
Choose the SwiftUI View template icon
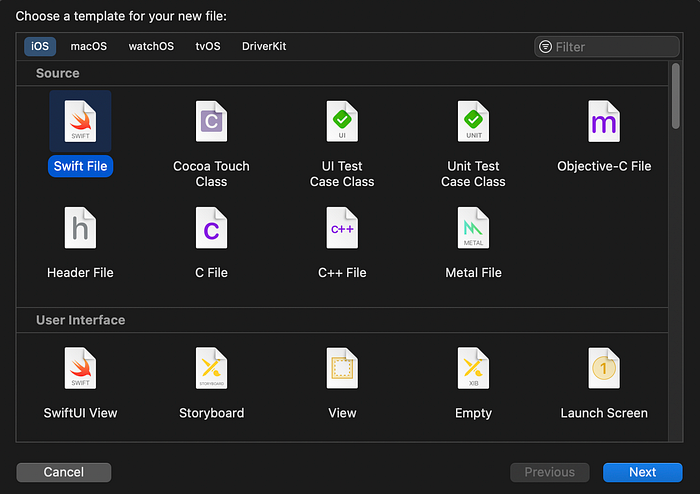(x=80, y=368)
